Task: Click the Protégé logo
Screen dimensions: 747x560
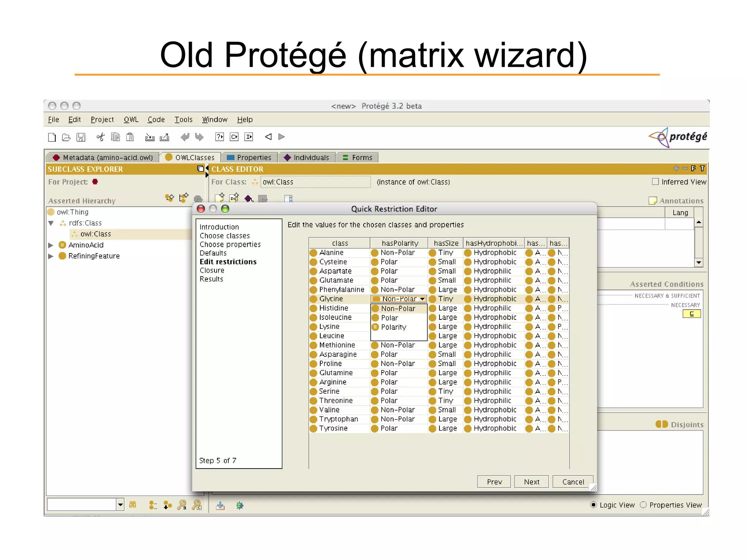Action: coord(678,137)
